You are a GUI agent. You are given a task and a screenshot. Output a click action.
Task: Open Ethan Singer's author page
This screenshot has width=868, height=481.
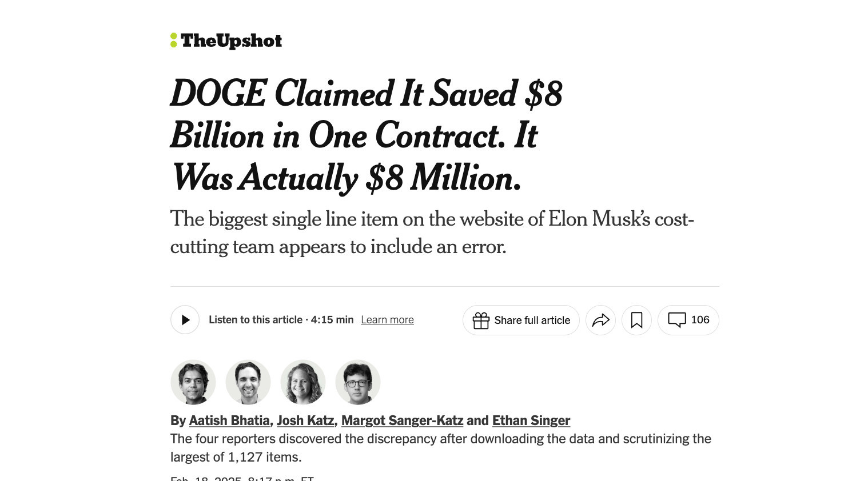click(531, 420)
